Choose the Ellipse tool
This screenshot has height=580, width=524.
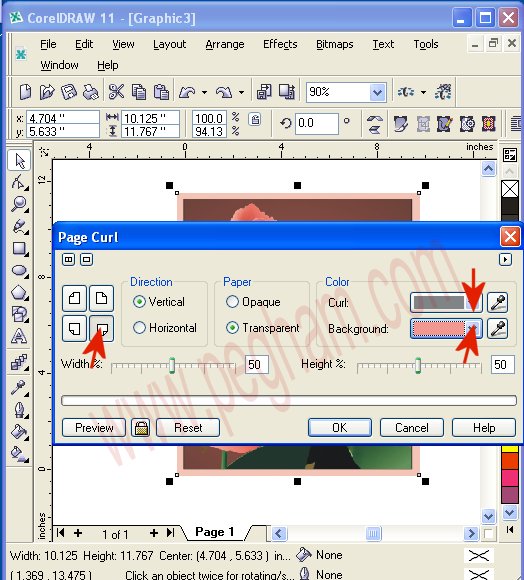pos(19,271)
